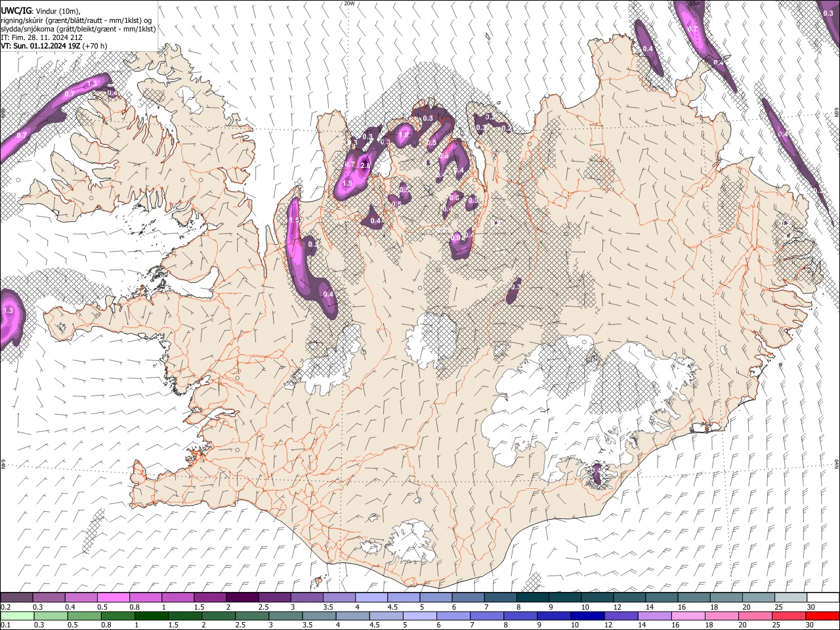840x630 pixels.
Task: Click the snow-scale swatch labeled 0.2
Action: pyautogui.click(x=16, y=598)
